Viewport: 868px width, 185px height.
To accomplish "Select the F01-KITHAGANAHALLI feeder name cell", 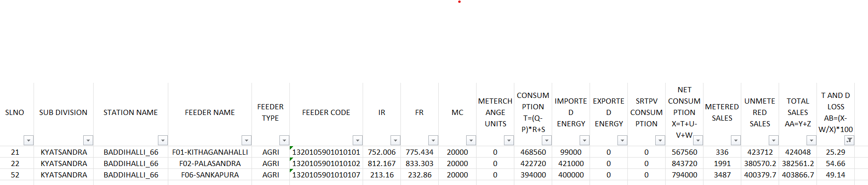I will pos(210,152).
